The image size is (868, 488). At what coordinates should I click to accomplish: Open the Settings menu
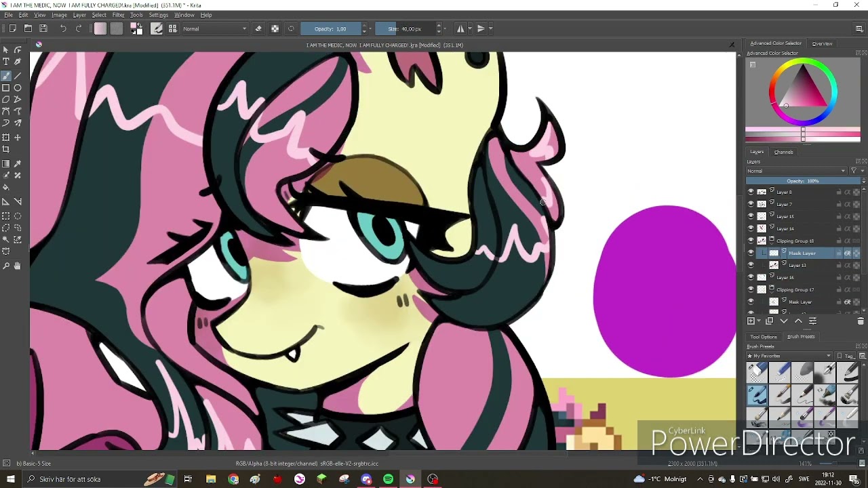(x=158, y=15)
